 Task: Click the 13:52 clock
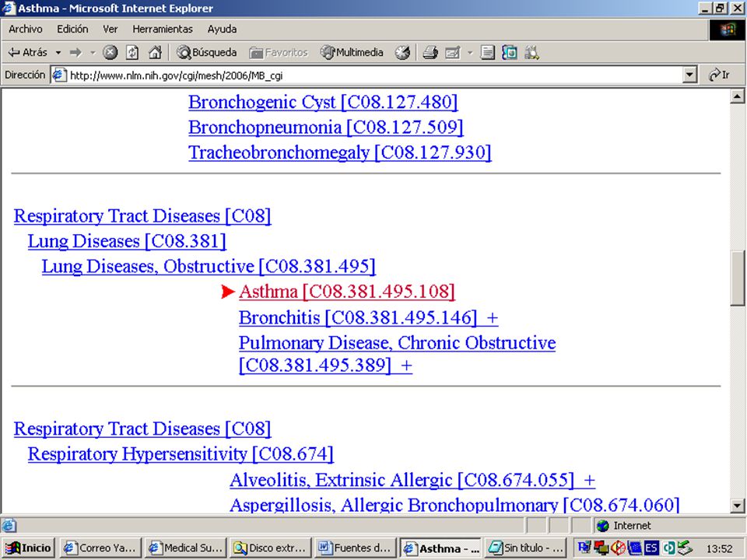(719, 548)
